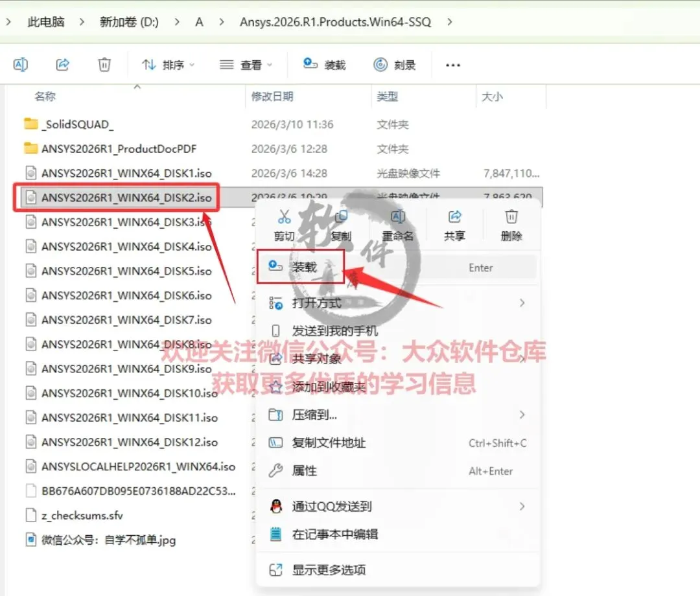Select ANSYS2026R1_WINX64_DISK12.iso file

click(x=130, y=442)
